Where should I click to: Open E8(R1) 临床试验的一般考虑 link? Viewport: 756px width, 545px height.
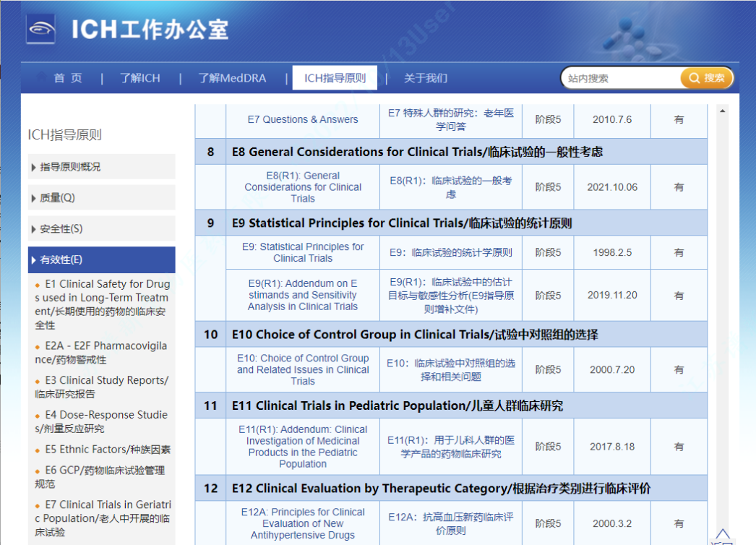click(x=451, y=187)
